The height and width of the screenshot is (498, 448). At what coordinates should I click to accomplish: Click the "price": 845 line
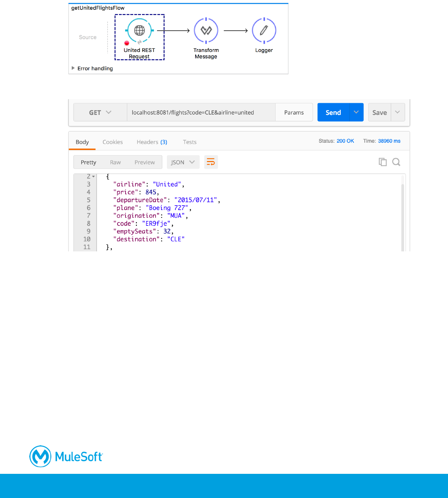click(x=136, y=192)
